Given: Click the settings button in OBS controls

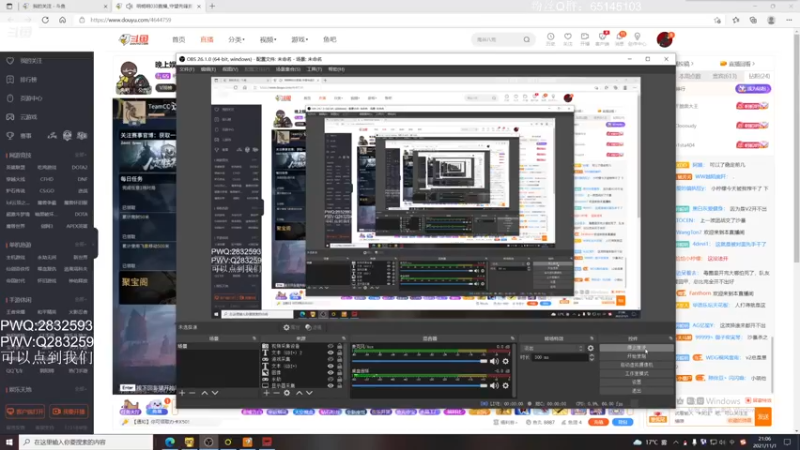Looking at the screenshot, I should click(636, 382).
